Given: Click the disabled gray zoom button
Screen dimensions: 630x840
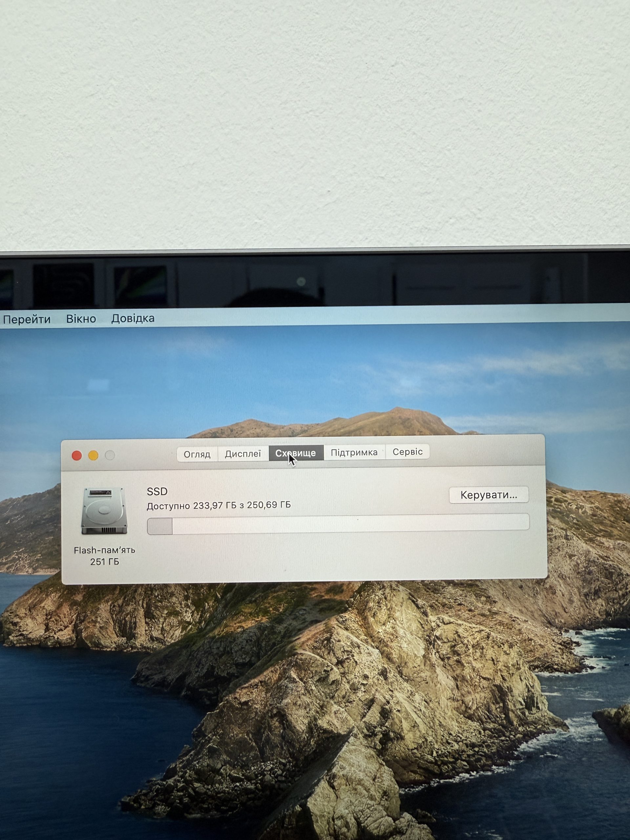Looking at the screenshot, I should 110,455.
